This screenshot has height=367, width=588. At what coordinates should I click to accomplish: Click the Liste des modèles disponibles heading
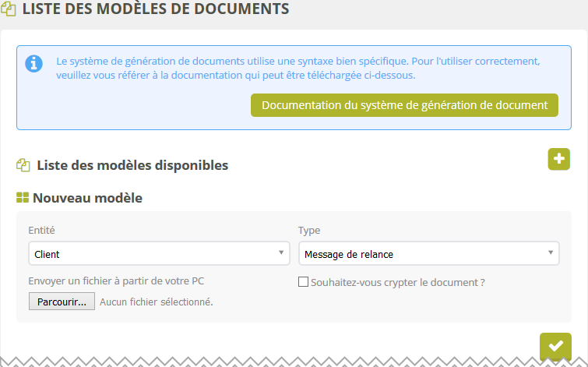pos(132,165)
